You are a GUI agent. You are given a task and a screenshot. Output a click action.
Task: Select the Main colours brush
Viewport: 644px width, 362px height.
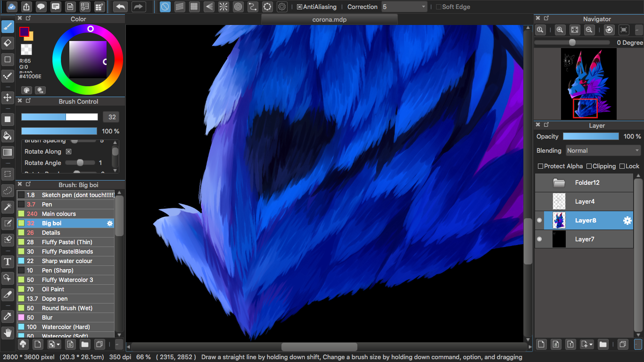point(66,214)
